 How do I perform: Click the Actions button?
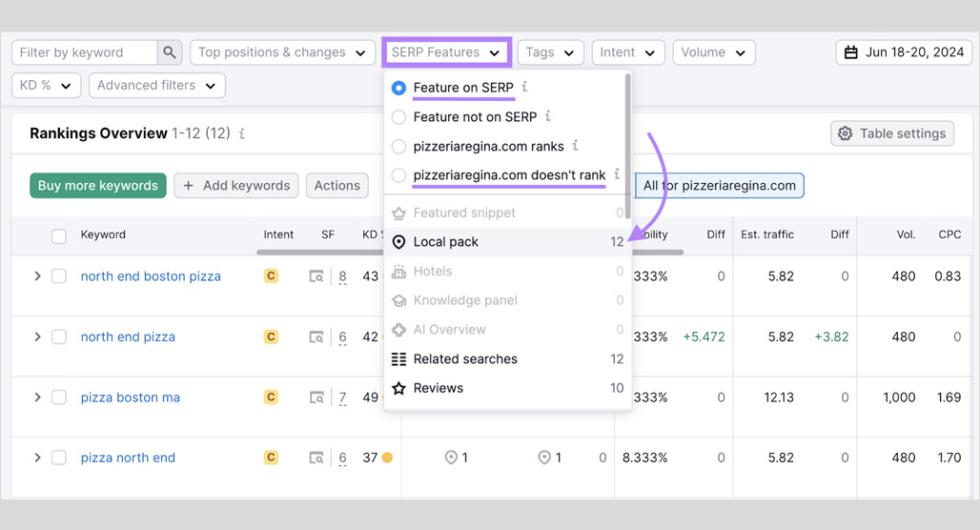[x=337, y=186]
